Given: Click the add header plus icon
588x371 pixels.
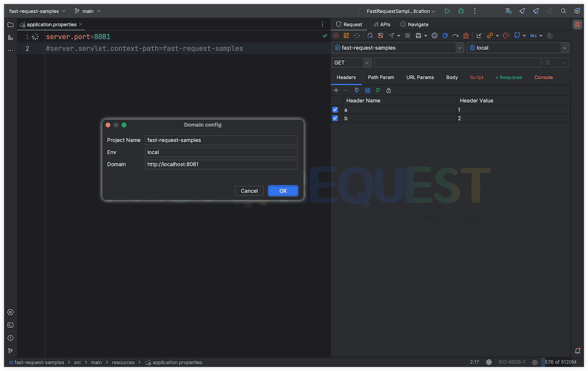Looking at the screenshot, I should 336,90.
